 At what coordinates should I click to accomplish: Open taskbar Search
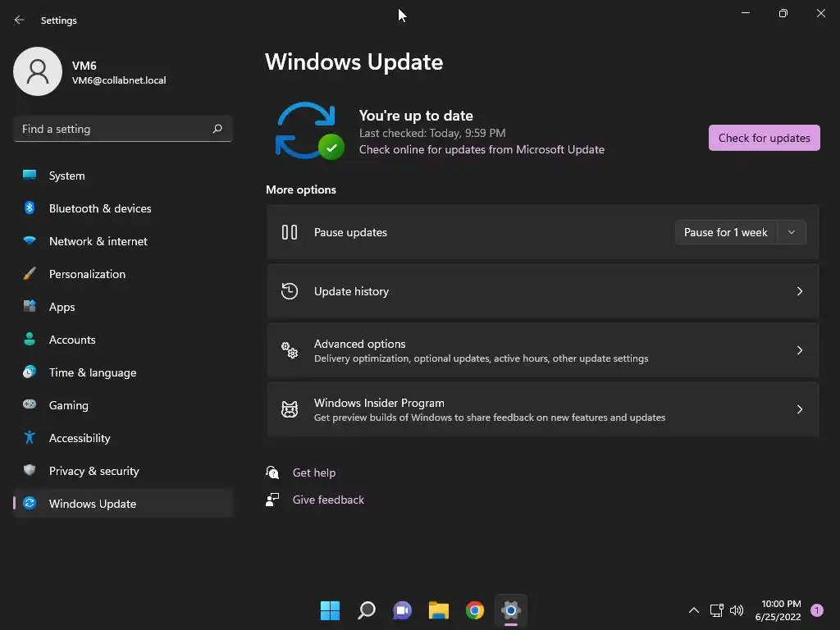click(x=367, y=610)
